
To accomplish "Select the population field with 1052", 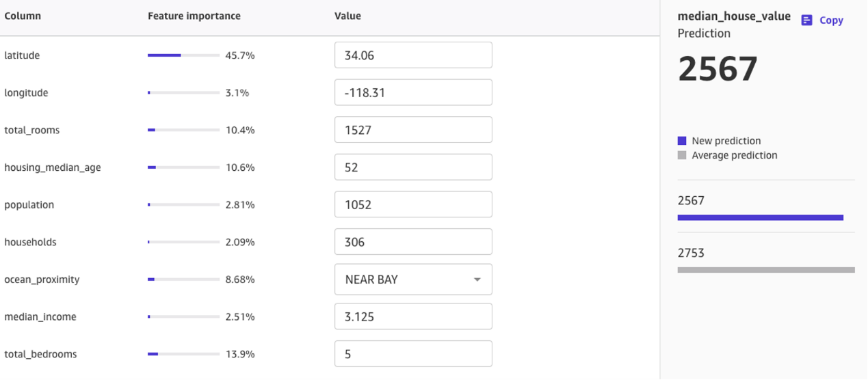I will tap(413, 204).
